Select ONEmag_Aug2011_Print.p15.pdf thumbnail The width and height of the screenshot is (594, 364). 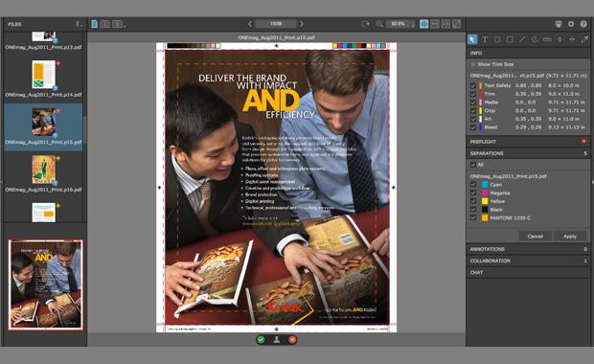point(43,123)
